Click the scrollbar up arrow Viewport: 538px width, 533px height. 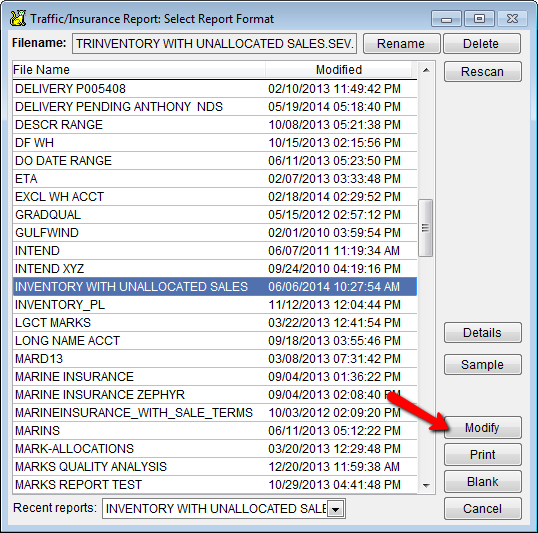click(x=426, y=70)
